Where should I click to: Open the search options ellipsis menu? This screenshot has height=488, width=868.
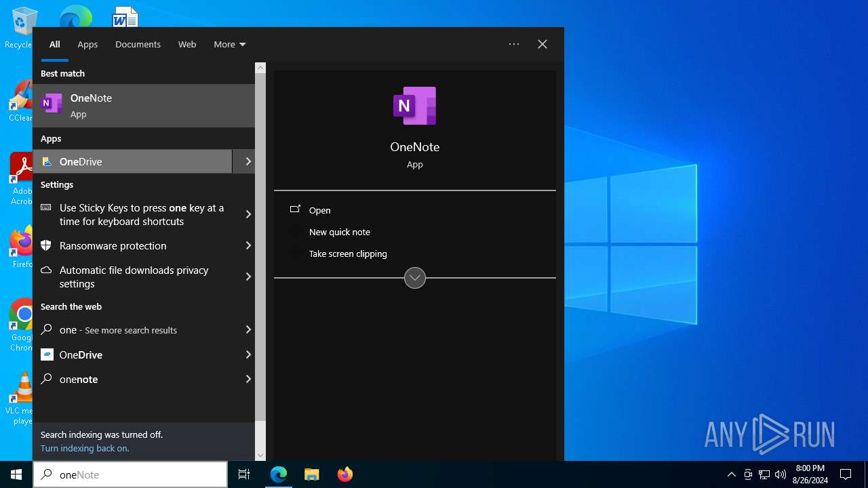[514, 44]
